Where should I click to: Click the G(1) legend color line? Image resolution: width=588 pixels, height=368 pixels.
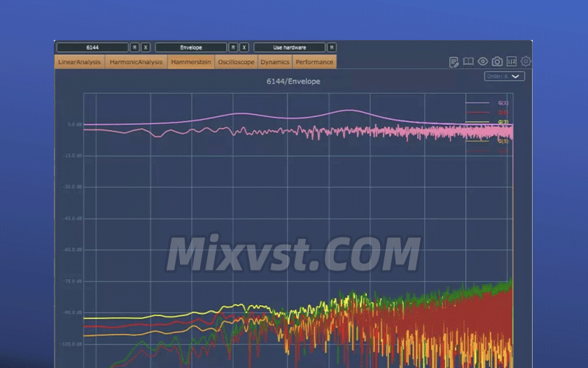point(478,103)
